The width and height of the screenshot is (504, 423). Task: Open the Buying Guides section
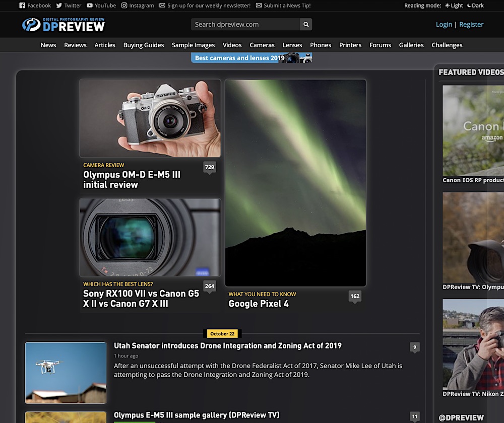coord(144,45)
